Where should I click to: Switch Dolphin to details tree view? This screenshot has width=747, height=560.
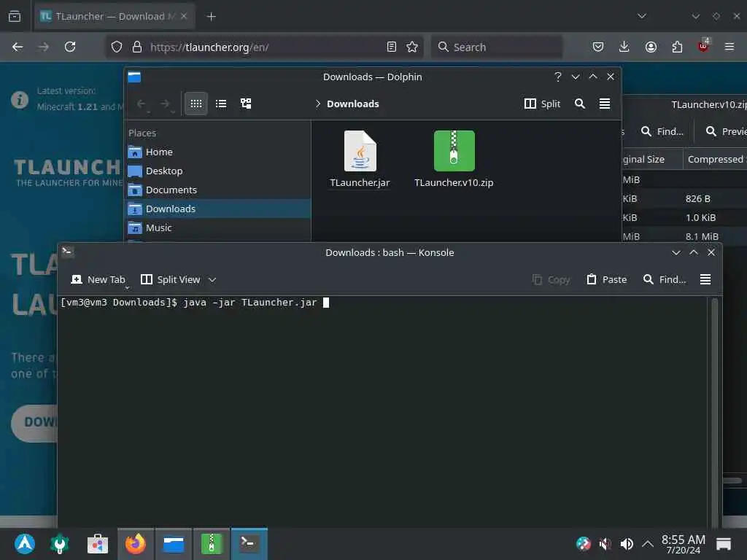246,104
